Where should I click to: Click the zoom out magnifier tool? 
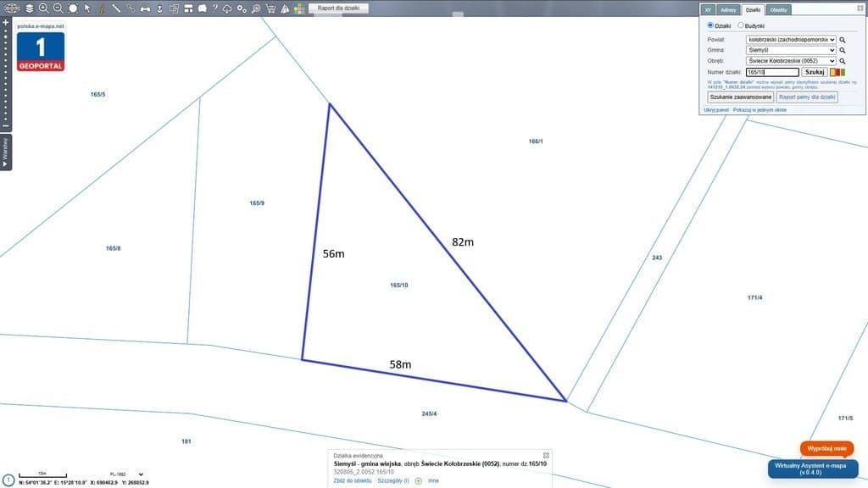(x=58, y=8)
